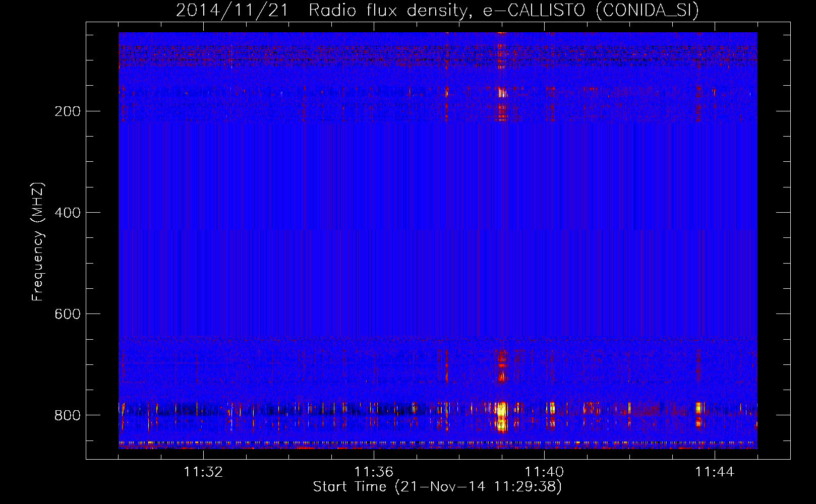The image size is (816, 504).
Task: Click the 800 frequency tick label
Action: point(68,415)
